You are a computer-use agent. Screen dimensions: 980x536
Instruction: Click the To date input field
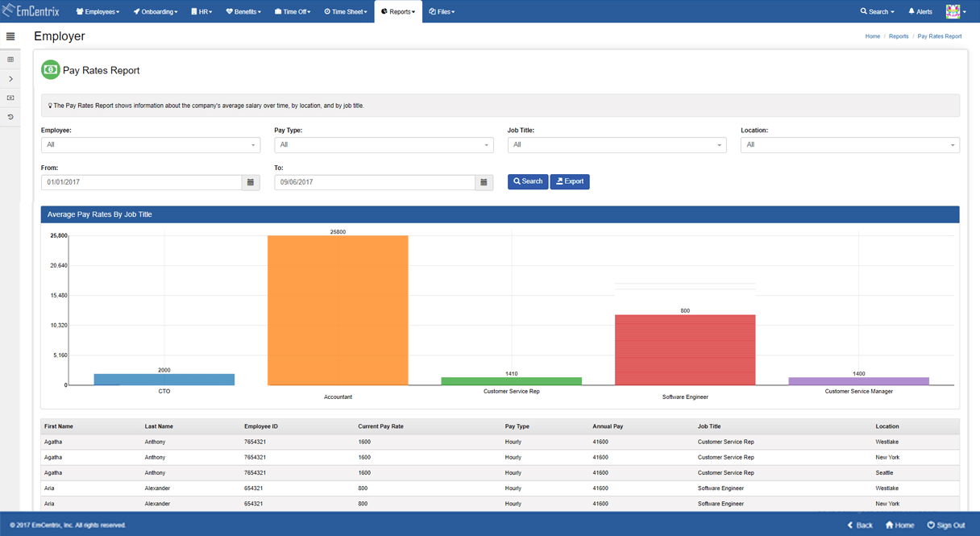point(375,183)
